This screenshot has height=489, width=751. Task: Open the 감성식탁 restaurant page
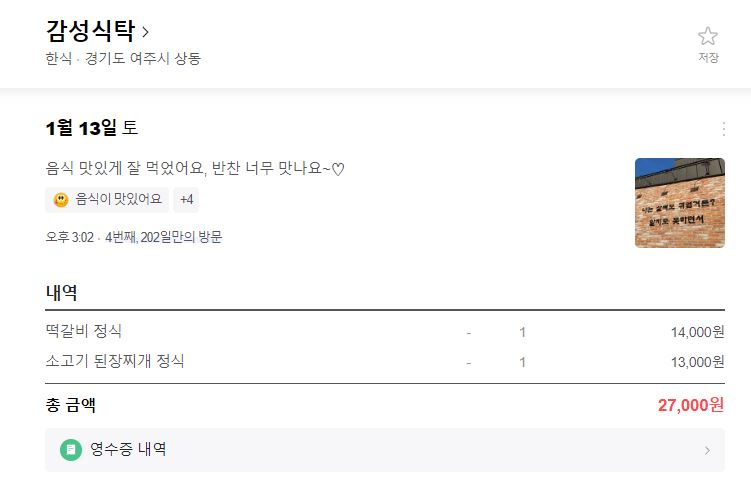click(x=90, y=30)
